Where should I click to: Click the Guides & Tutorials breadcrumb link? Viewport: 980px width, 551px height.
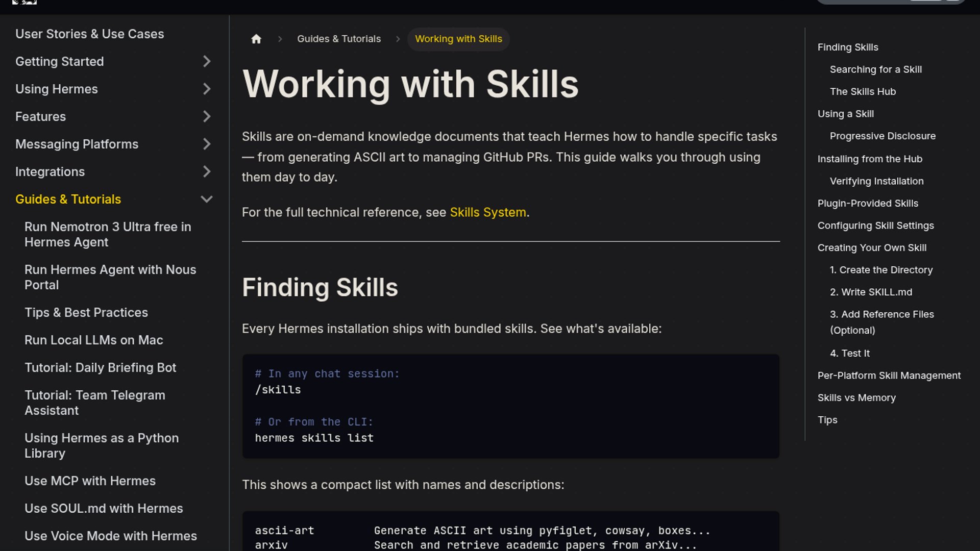pyautogui.click(x=339, y=39)
